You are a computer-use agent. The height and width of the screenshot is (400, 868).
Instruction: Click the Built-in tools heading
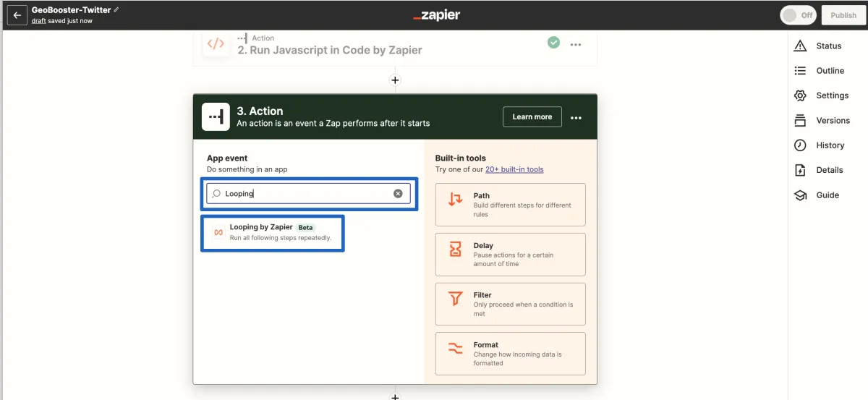(x=460, y=158)
